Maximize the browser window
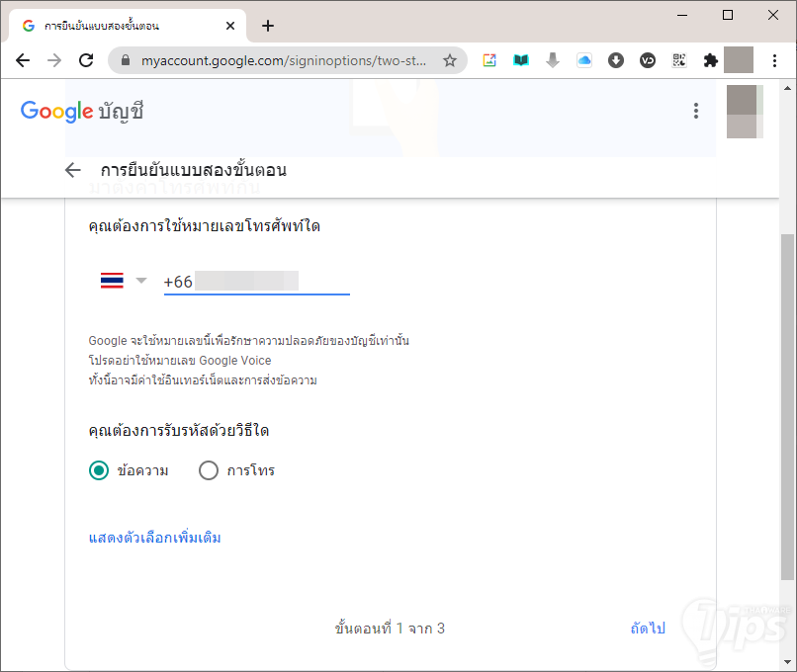 point(728,15)
